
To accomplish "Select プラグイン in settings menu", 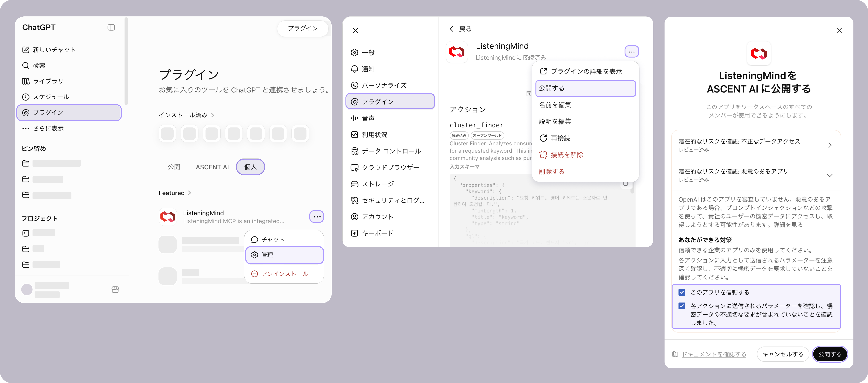I will tap(390, 102).
